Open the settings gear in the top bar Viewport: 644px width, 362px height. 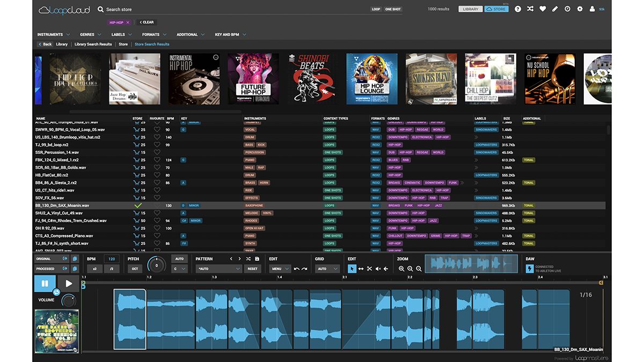tap(580, 9)
